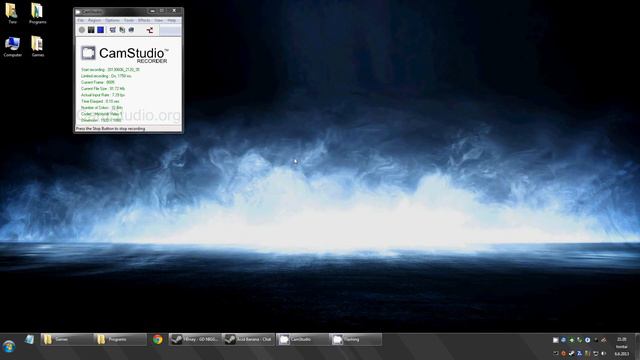
Task: Open the Effects menu in CamStudio
Action: (x=144, y=20)
